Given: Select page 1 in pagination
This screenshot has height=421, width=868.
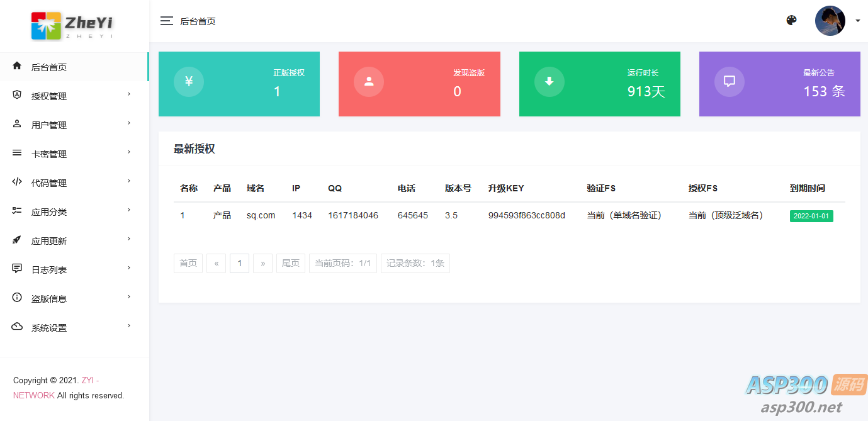Looking at the screenshot, I should pyautogui.click(x=239, y=263).
